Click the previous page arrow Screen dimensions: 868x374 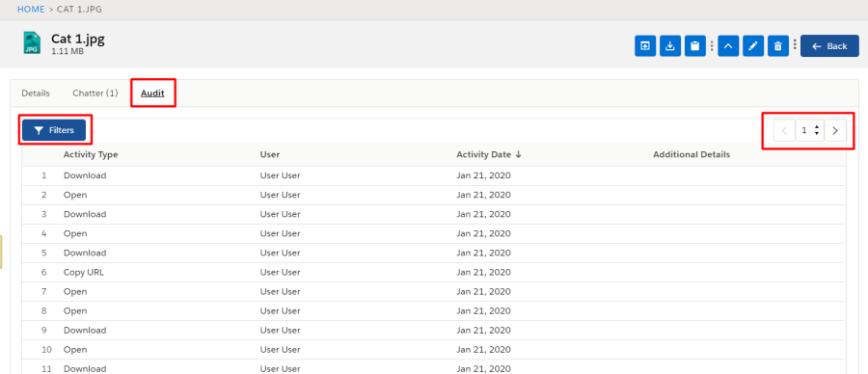(x=784, y=130)
